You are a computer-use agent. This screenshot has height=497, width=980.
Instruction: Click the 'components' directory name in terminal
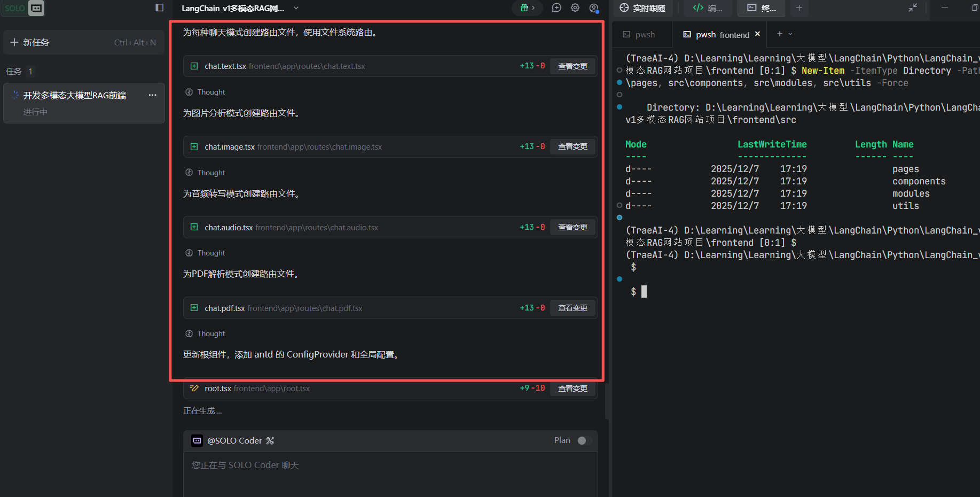[919, 181]
